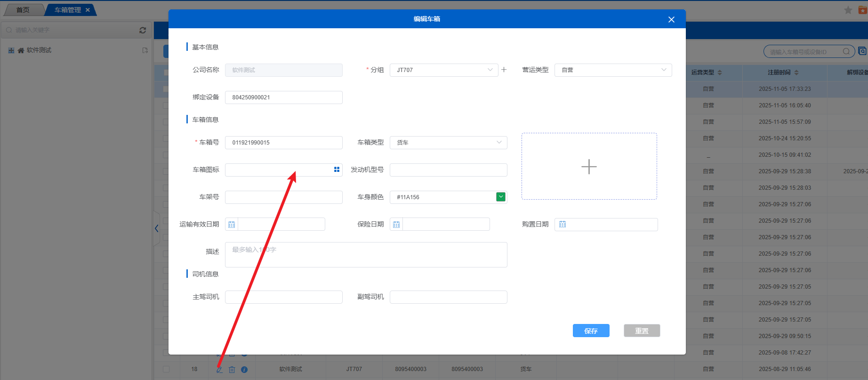Click the 保存 button

pyautogui.click(x=591, y=331)
